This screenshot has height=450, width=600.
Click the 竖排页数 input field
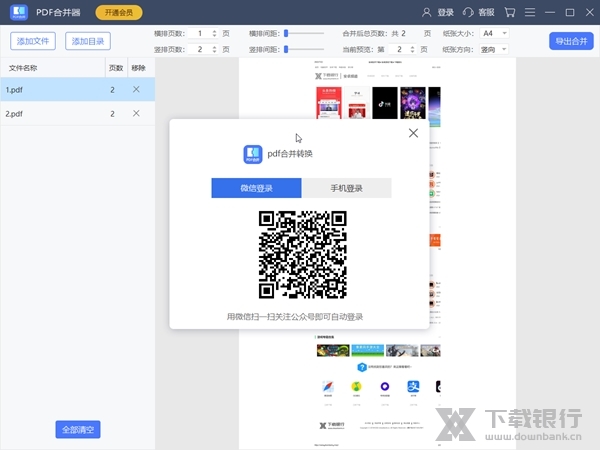[x=203, y=49]
